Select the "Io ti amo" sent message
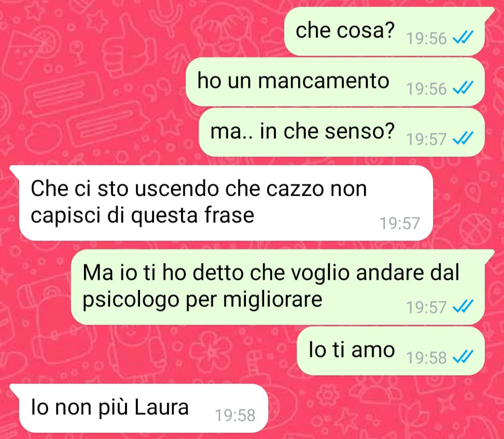This screenshot has height=439, width=504. [391, 351]
